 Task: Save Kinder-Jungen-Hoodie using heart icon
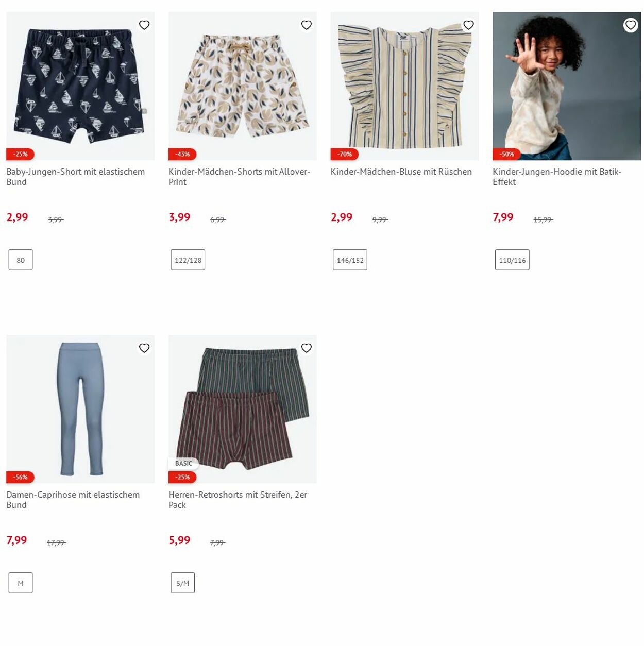[x=631, y=25]
